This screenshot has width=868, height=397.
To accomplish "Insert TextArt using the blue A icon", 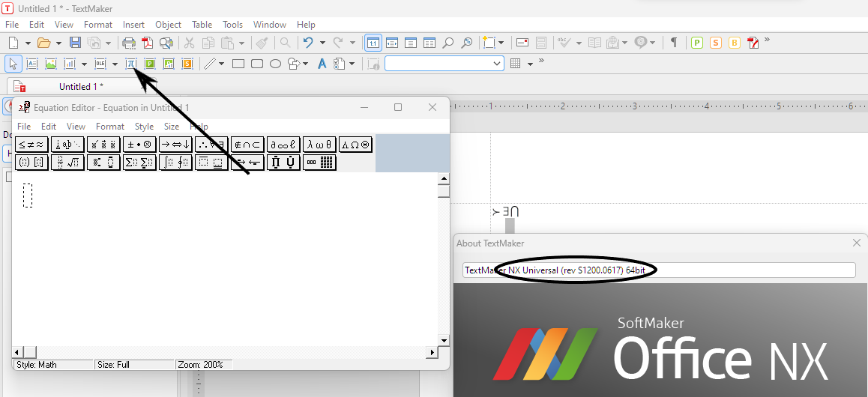I will click(322, 64).
